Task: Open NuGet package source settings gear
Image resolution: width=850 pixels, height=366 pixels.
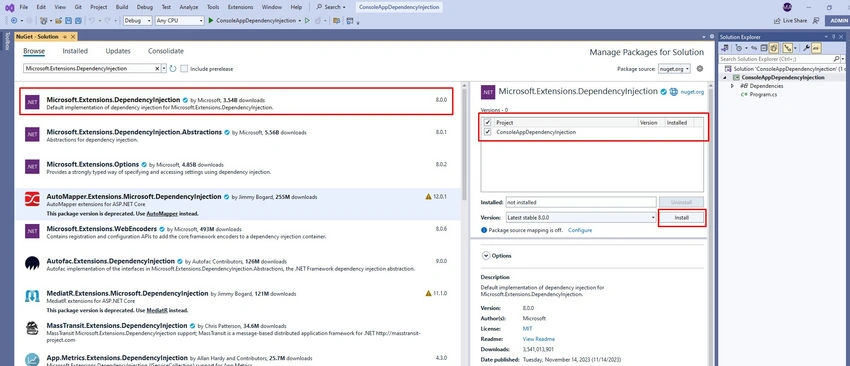Action: [700, 69]
